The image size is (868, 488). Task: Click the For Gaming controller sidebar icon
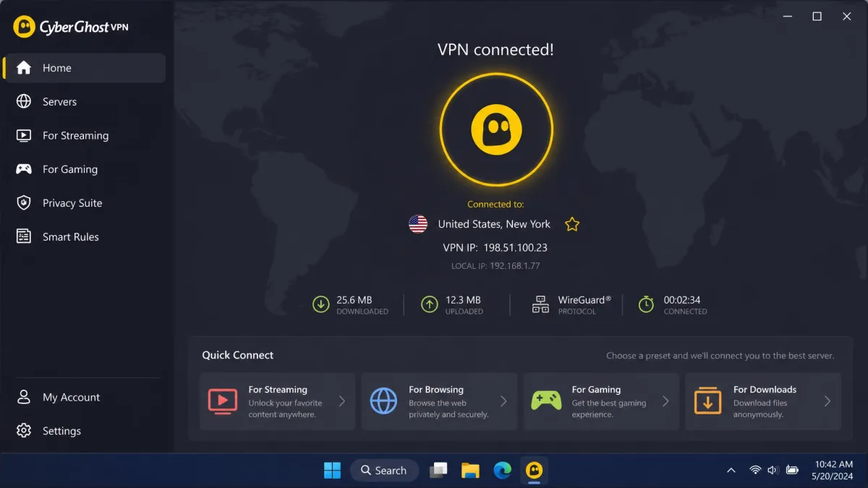click(x=24, y=169)
